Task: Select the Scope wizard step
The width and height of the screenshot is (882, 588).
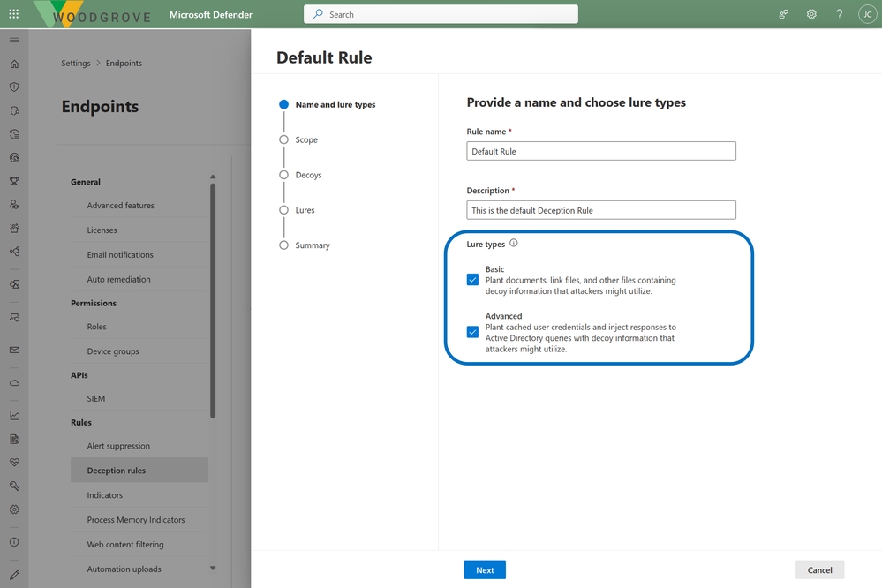Action: [305, 139]
